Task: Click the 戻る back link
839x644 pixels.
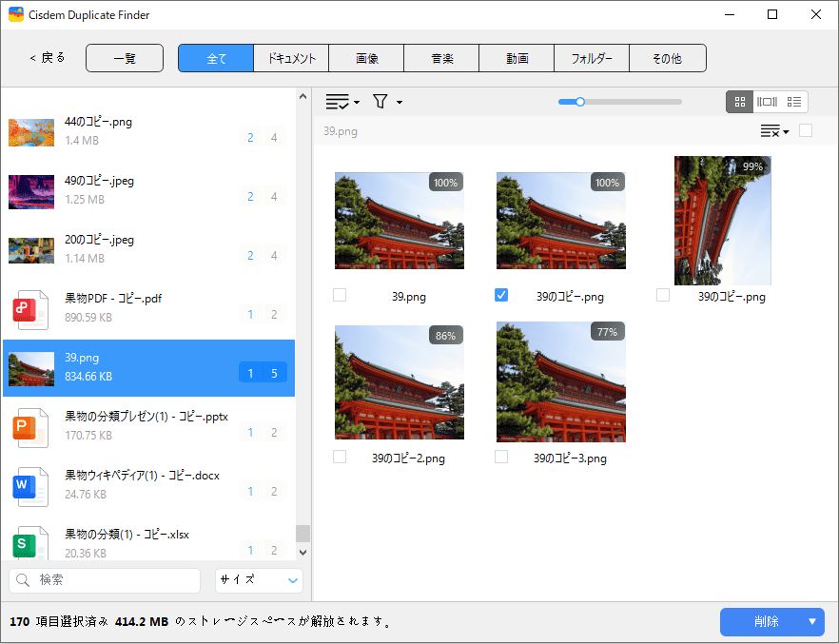Action: (48, 58)
